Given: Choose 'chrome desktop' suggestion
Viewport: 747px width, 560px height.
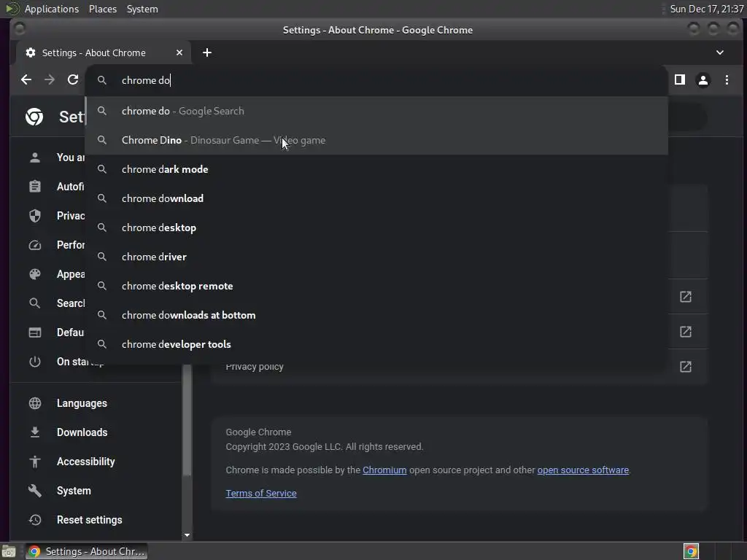Looking at the screenshot, I should pos(376,227).
